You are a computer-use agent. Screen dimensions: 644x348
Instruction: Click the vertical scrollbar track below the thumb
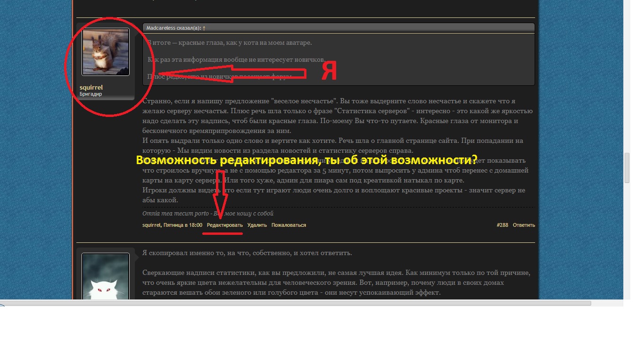(627, 236)
